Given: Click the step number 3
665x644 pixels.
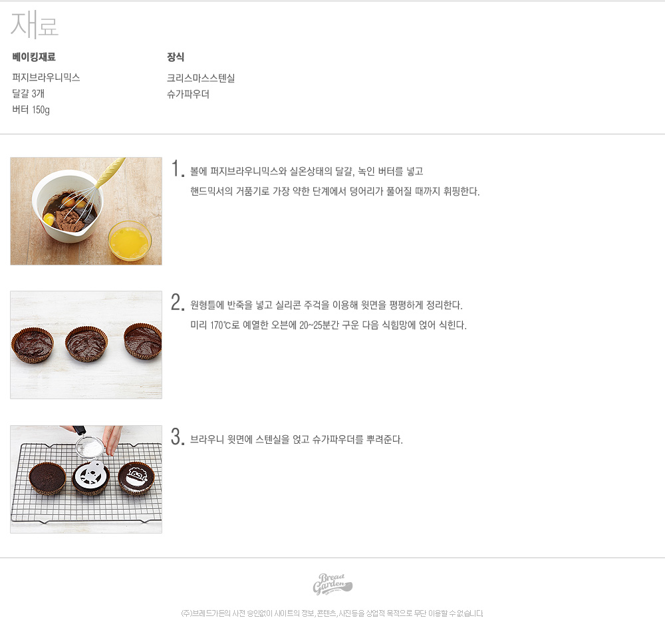Looking at the screenshot, I should click(x=178, y=436).
